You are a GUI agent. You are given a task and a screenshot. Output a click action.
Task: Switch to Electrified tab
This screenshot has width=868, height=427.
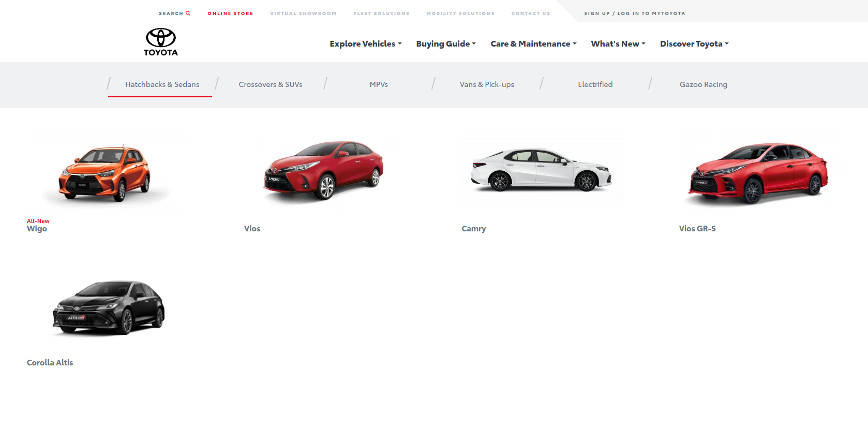tap(595, 84)
